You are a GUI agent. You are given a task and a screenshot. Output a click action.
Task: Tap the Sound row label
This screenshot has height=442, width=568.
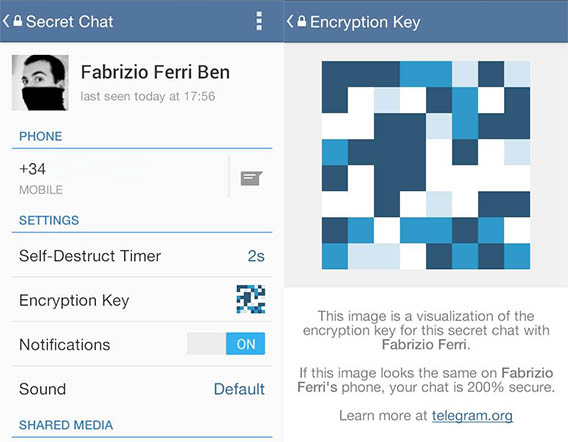(42, 389)
